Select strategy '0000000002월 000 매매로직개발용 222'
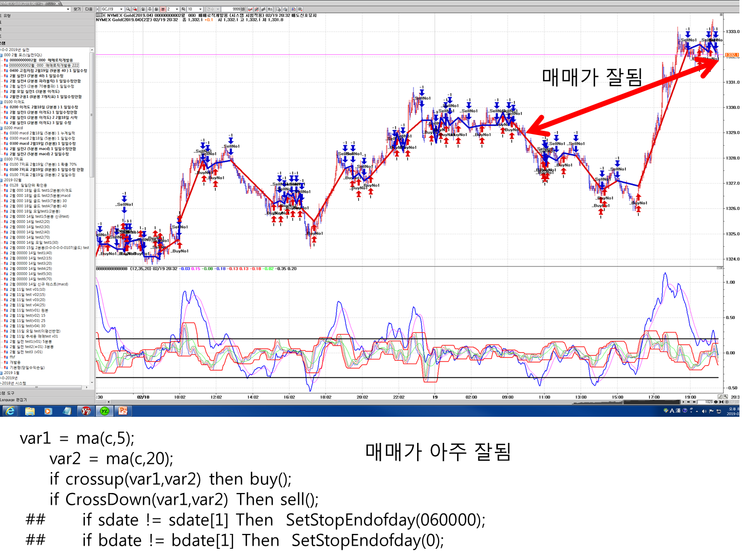 pos(44,65)
